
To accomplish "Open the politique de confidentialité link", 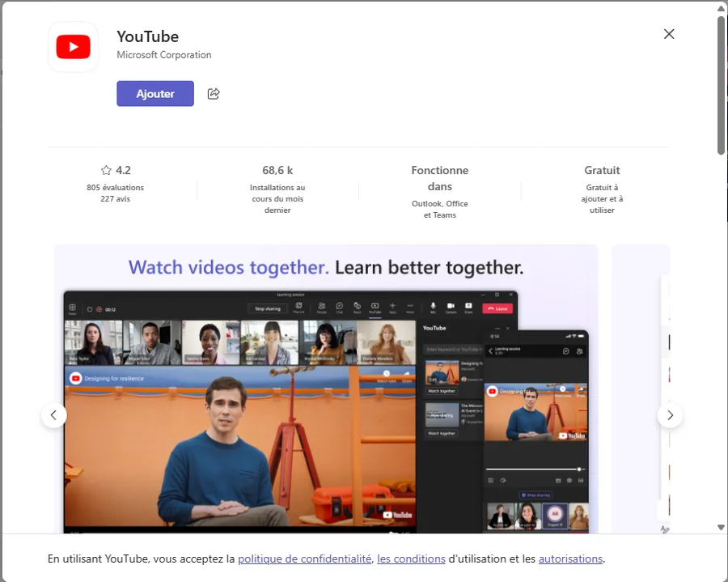I will (305, 559).
